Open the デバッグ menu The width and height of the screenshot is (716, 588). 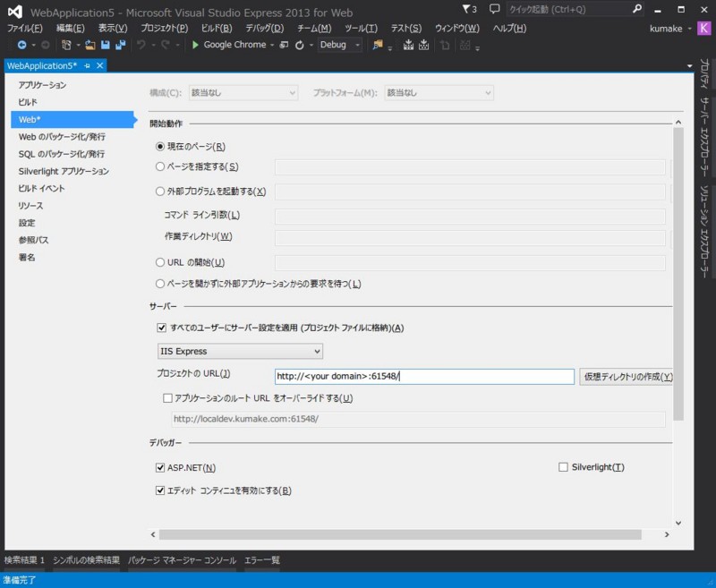point(264,29)
